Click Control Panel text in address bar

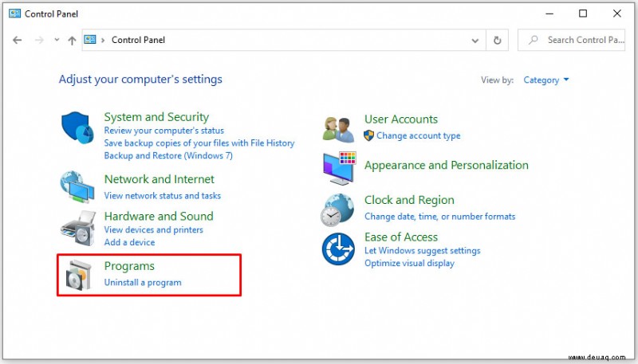click(x=138, y=40)
